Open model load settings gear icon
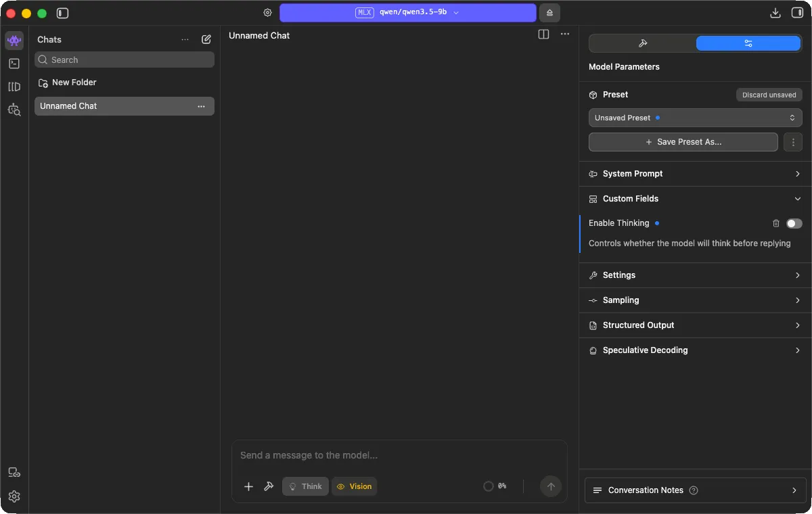Viewport: 812px width, 514px height. pos(268,13)
